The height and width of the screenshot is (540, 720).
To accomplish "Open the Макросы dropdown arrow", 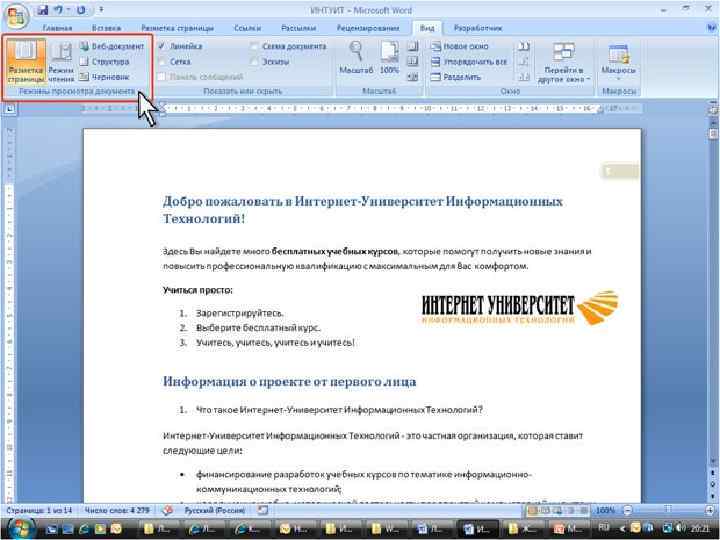I will pyautogui.click(x=619, y=79).
